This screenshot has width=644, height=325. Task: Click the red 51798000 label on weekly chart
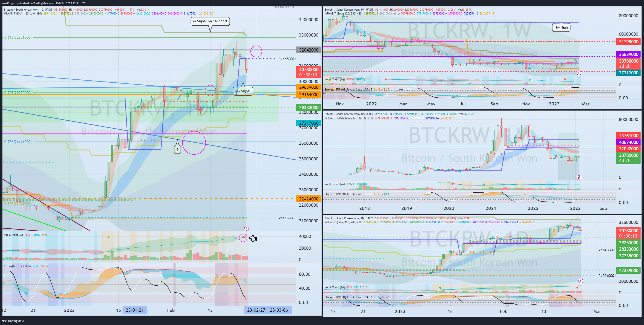pyautogui.click(x=629, y=42)
